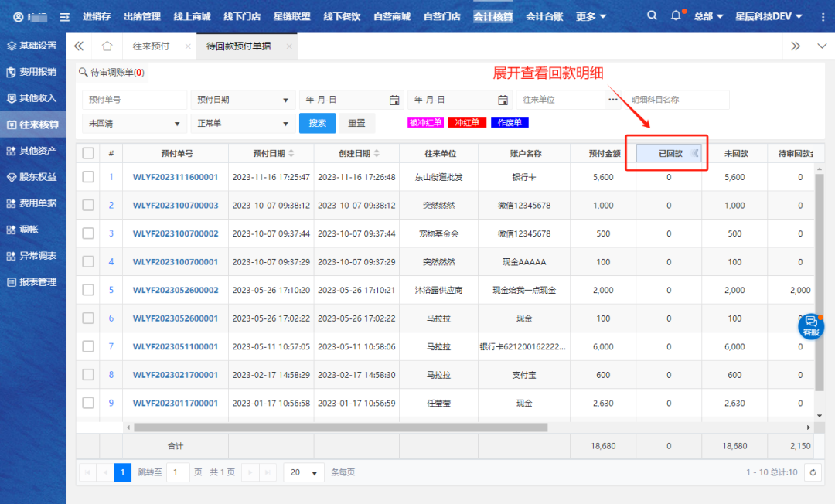Open calendar picker on first date field

[x=394, y=100]
